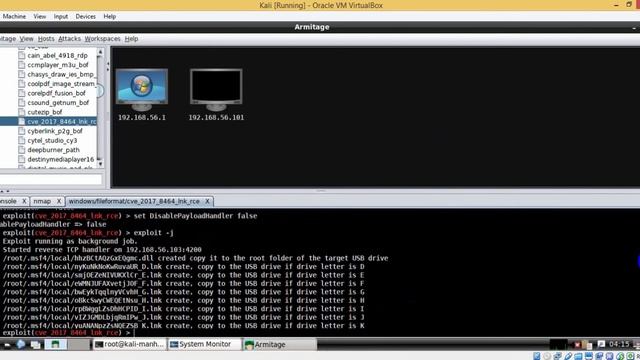Open the Armitage Help menu
The width and height of the screenshot is (640, 360).
131,39
